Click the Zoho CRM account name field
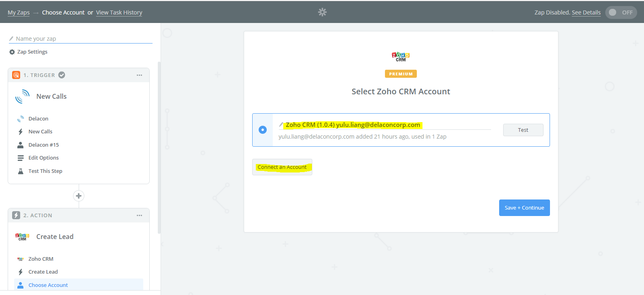 pyautogui.click(x=385, y=125)
